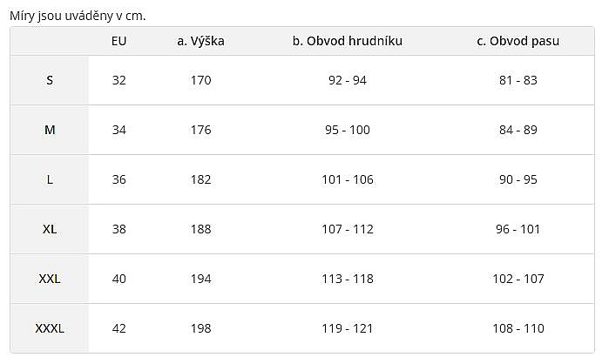Click EU size 32 cell

[119, 80]
